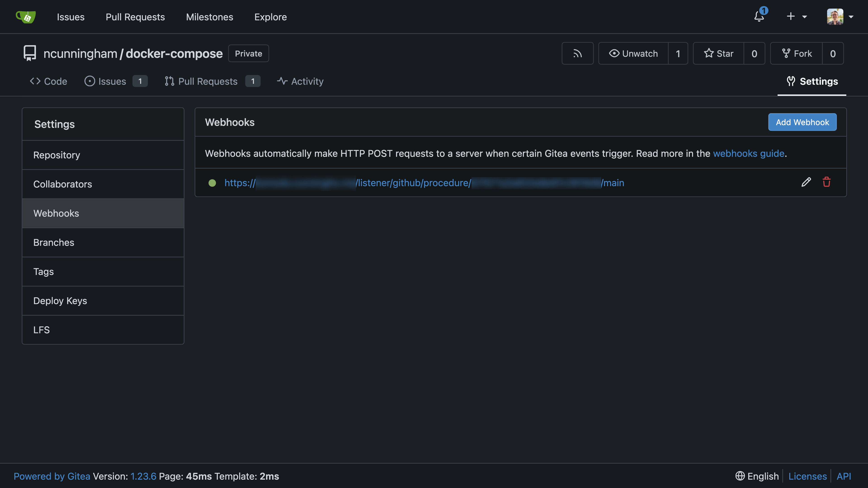The image size is (868, 488).
Task: Click the language globe icon
Action: point(740,476)
